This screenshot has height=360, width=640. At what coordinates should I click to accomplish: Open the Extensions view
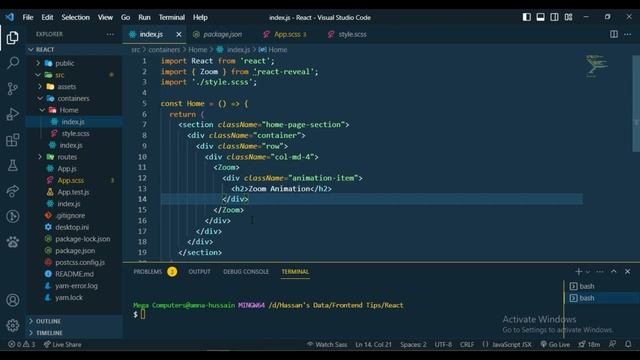click(x=13, y=140)
